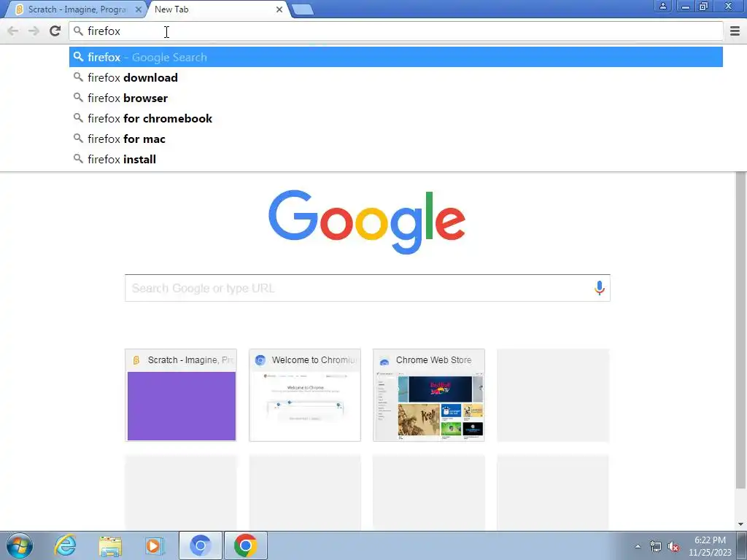Select the New Tab tab
Viewport: 747px width, 560px height.
(x=214, y=9)
